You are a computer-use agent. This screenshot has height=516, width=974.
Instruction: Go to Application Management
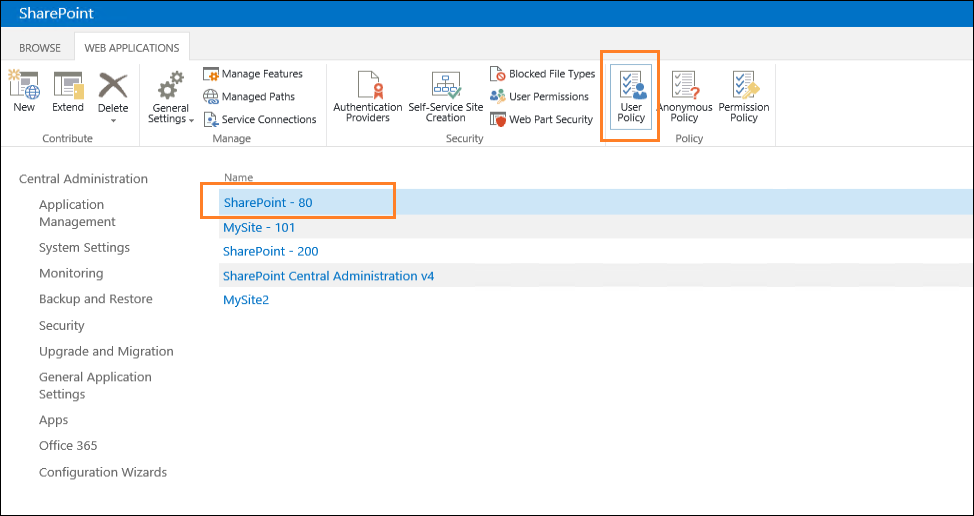tap(77, 213)
